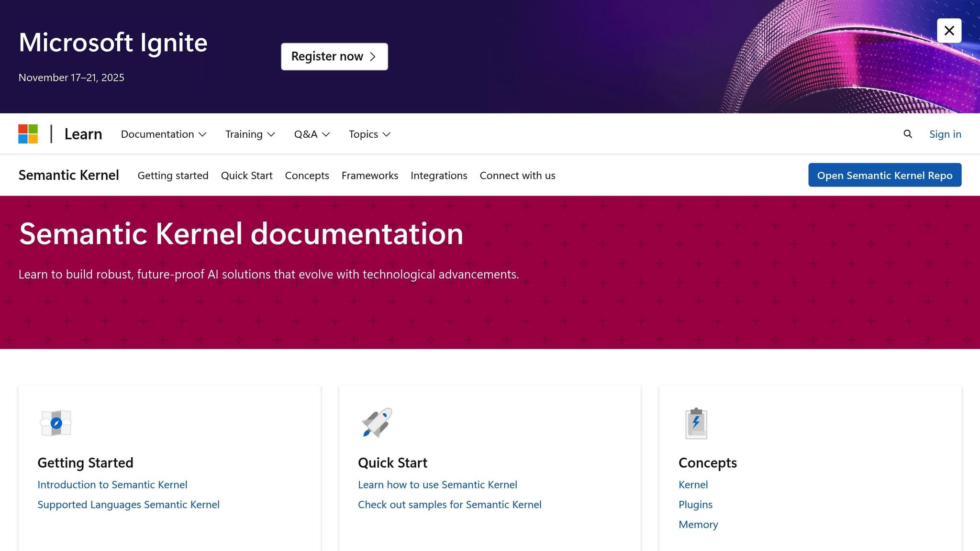The width and height of the screenshot is (980, 551).
Task: Expand the Topics dropdown menu
Action: tap(369, 134)
